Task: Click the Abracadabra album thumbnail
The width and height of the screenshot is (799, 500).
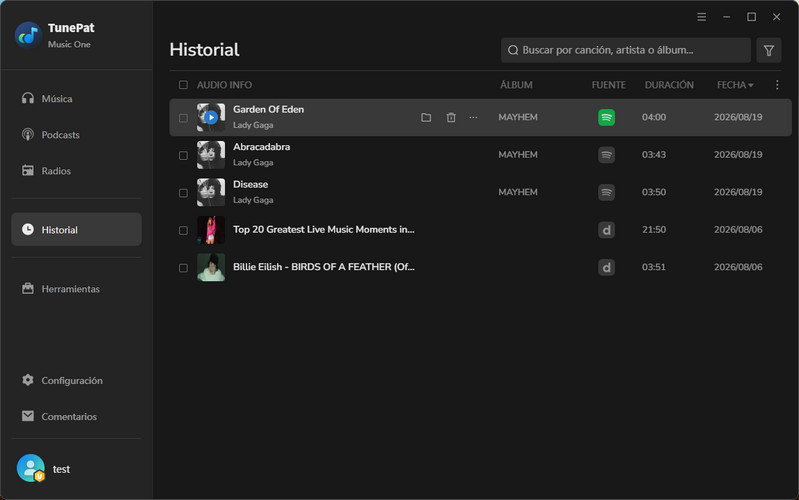Action: [211, 155]
